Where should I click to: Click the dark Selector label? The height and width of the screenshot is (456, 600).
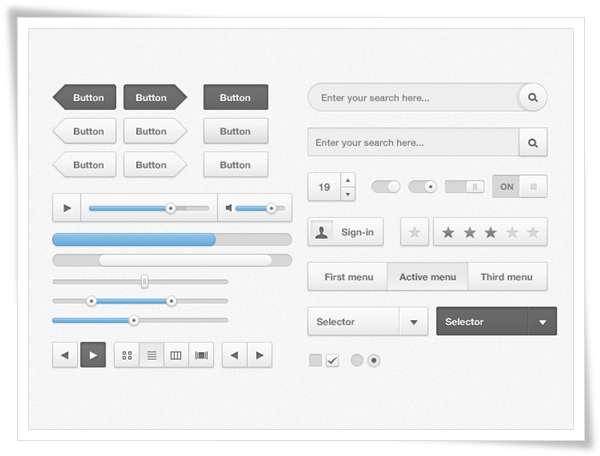tap(464, 322)
